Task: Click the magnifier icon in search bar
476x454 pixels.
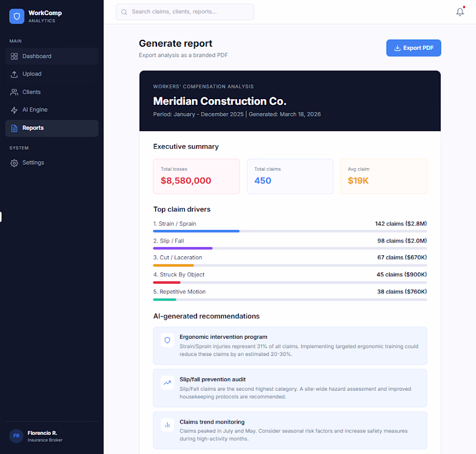Action: (x=124, y=12)
